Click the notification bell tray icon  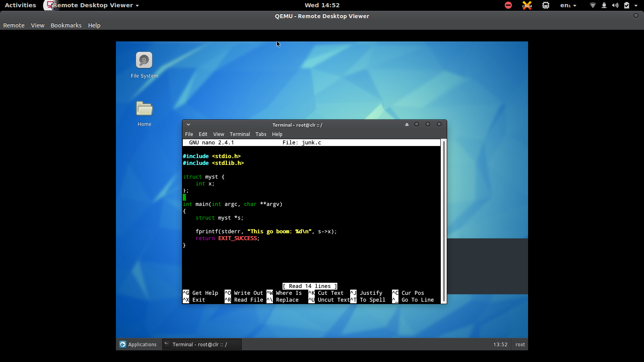coord(604,5)
